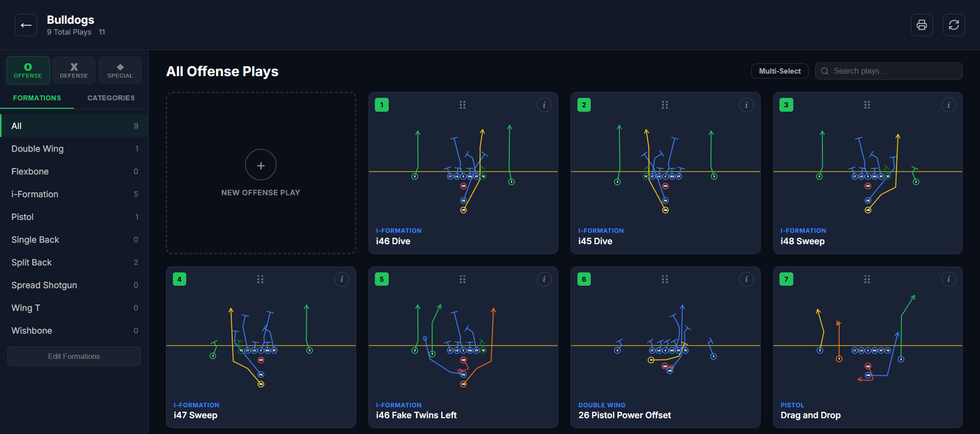Focus the Search plays field
Screen dimensions: 980x434
coord(889,71)
